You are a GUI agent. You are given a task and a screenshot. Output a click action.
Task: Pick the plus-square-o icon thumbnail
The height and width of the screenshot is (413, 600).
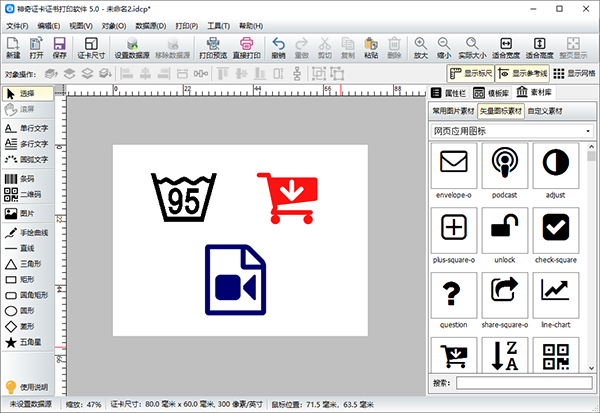[454, 230]
